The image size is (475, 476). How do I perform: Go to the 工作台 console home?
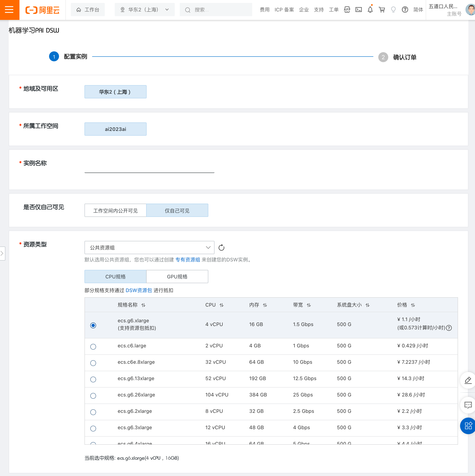pyautogui.click(x=88, y=10)
